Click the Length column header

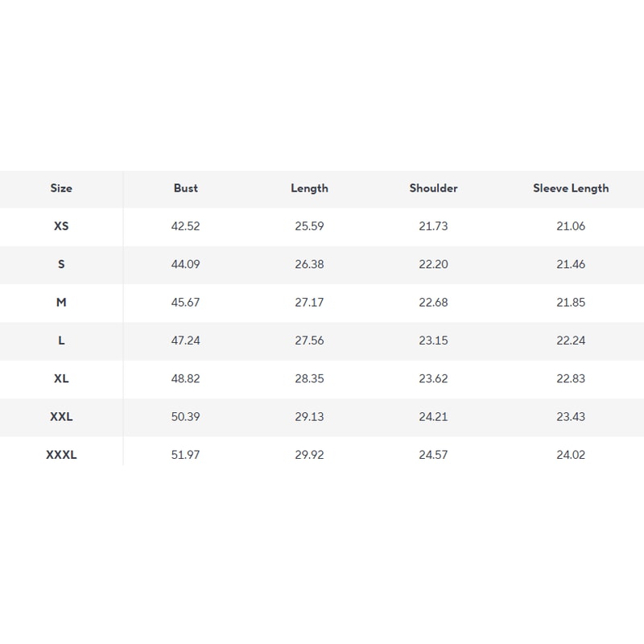[x=309, y=188]
